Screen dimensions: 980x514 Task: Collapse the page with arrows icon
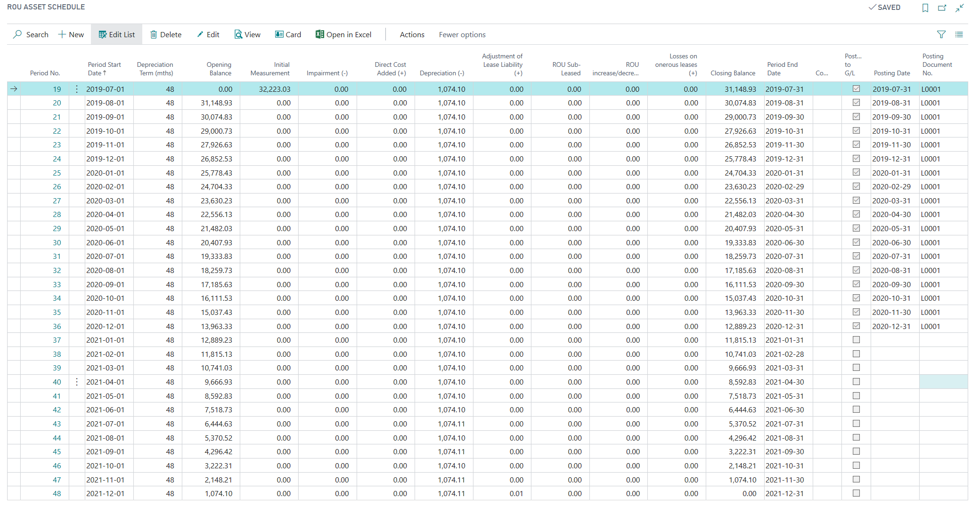[959, 8]
